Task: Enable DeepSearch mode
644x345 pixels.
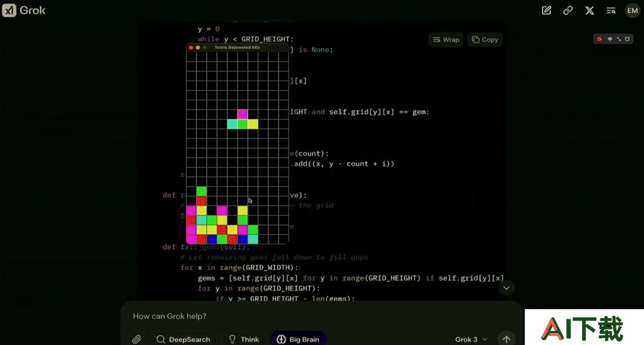Action: [x=183, y=339]
